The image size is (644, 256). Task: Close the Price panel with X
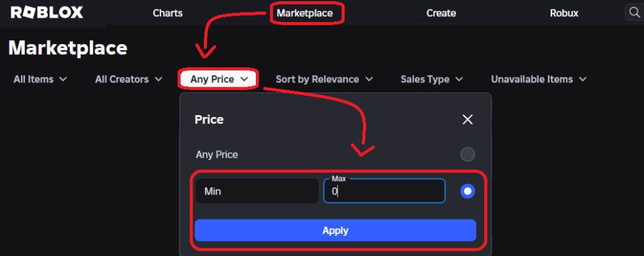tap(467, 120)
